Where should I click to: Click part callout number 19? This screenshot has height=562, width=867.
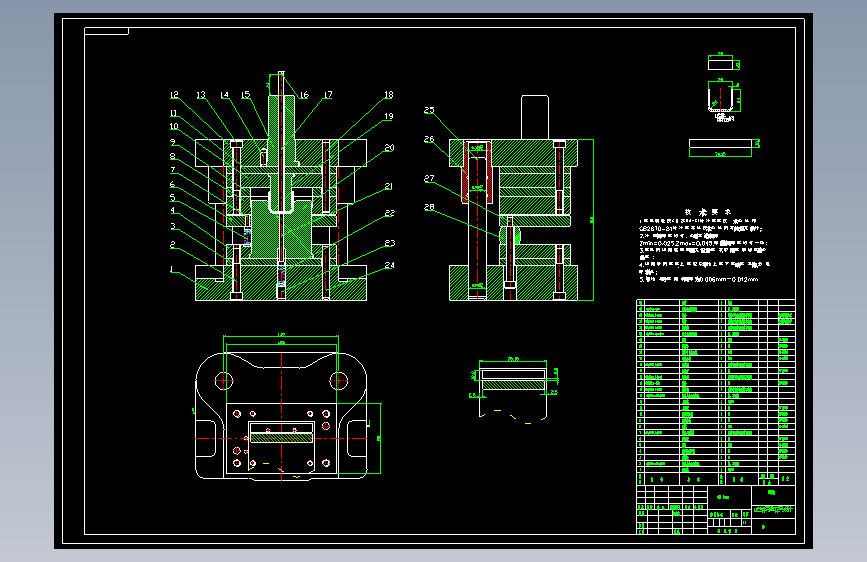[389, 116]
